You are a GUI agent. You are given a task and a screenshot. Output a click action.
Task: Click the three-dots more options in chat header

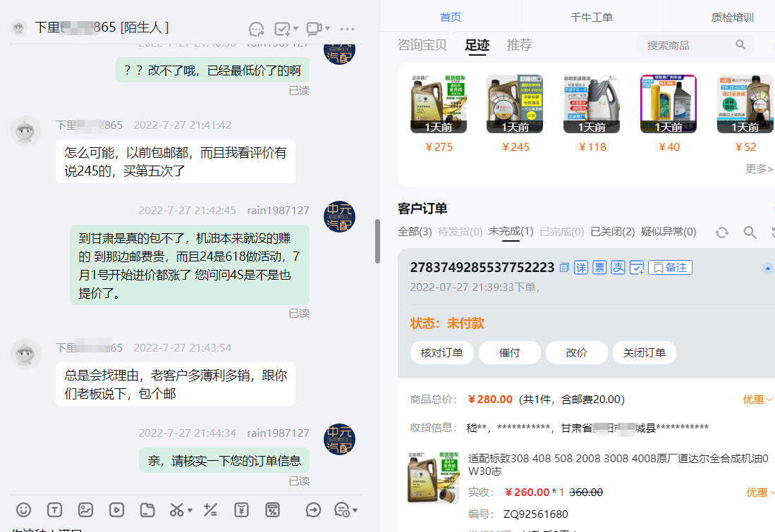pos(347,29)
